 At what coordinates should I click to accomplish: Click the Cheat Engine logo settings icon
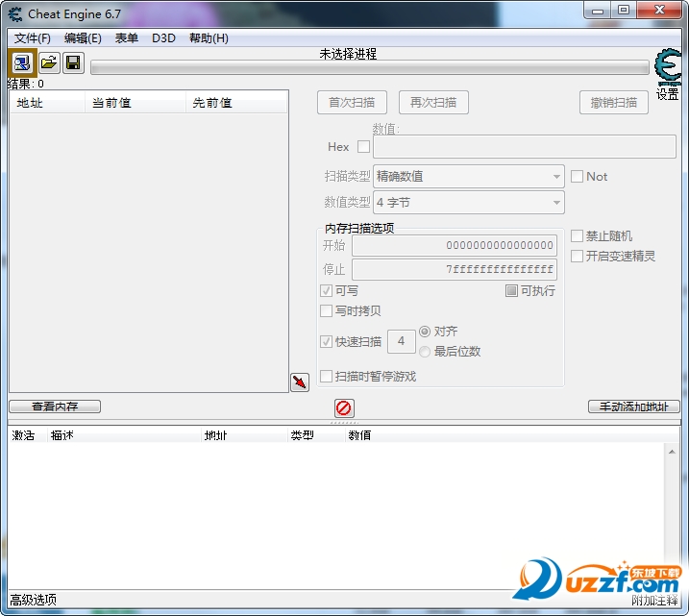[668, 67]
